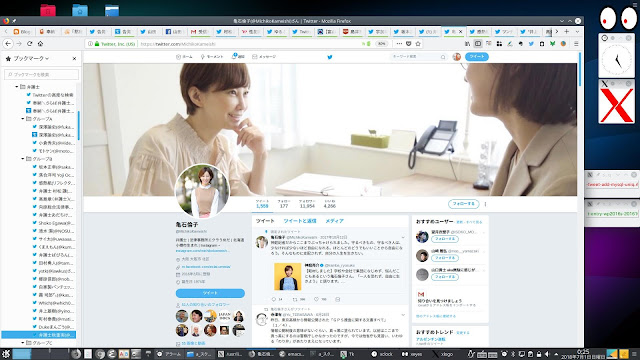Go back with Firefox back arrow

click(x=8, y=44)
